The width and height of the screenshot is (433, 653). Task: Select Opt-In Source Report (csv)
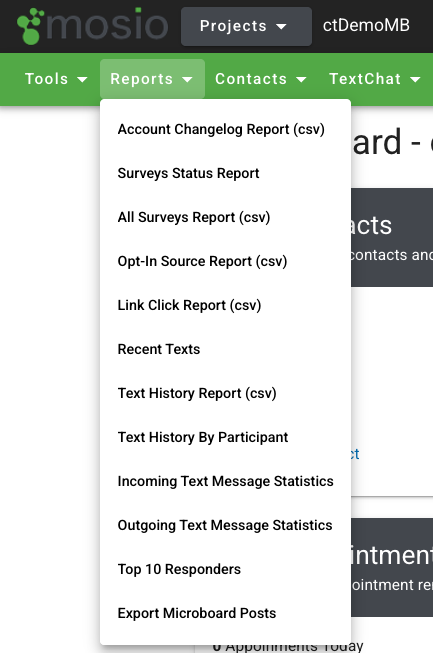(225, 262)
